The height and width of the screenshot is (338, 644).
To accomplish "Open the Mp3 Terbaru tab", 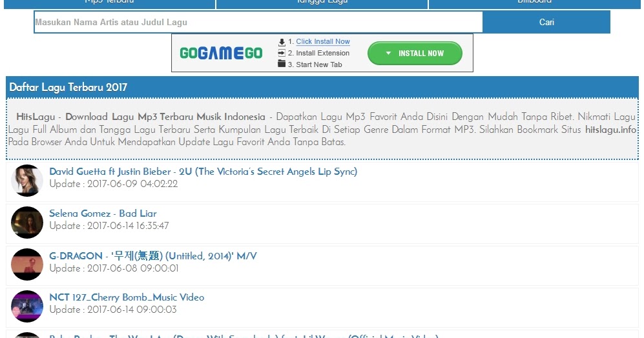I will coord(109,3).
